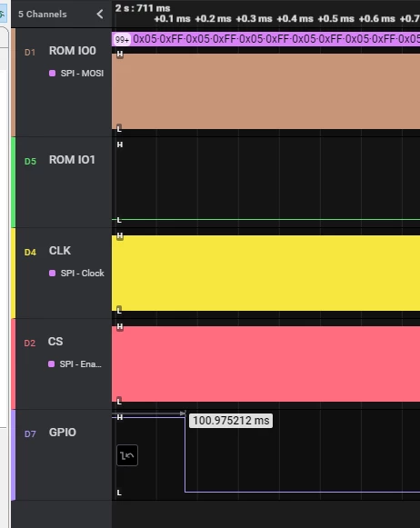420x528 pixels.
Task: Click the GPIO falling edge jump icon
Action: point(127,455)
